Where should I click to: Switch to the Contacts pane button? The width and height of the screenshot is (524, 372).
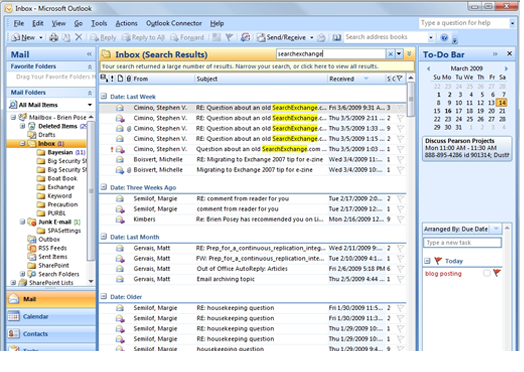tap(51, 334)
